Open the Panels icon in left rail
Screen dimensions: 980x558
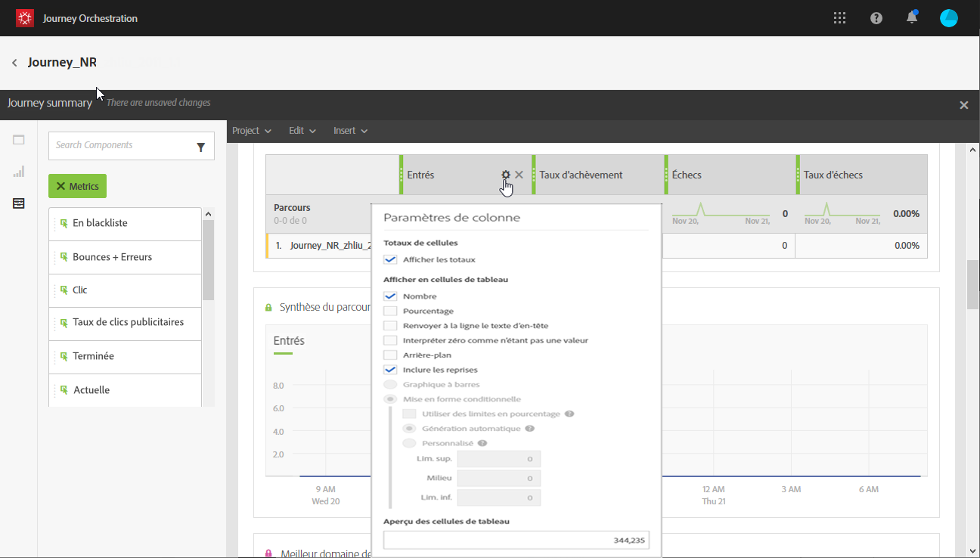click(x=19, y=140)
